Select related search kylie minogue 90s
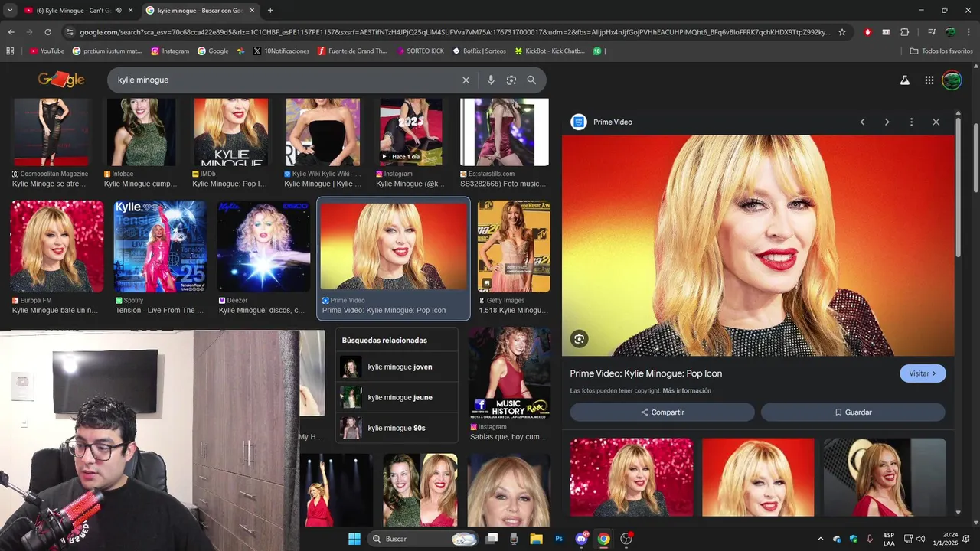The height and width of the screenshot is (551, 980). point(397,428)
